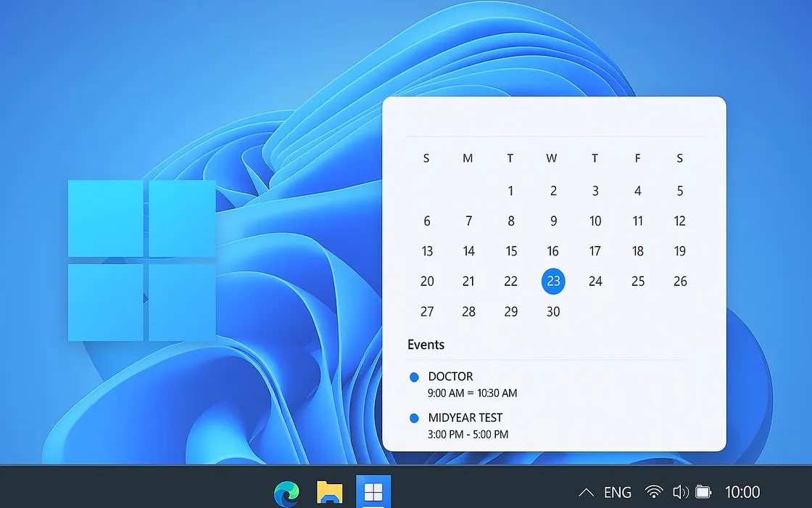Select day 23 on the calendar
Screen dimensions: 812x508
coord(553,282)
